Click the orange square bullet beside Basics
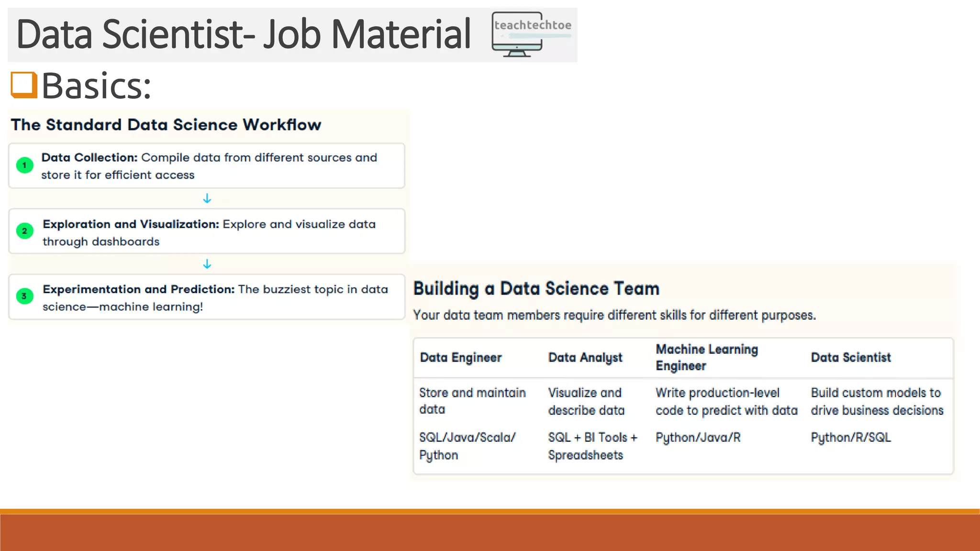Viewport: 980px width, 551px height. (x=24, y=85)
